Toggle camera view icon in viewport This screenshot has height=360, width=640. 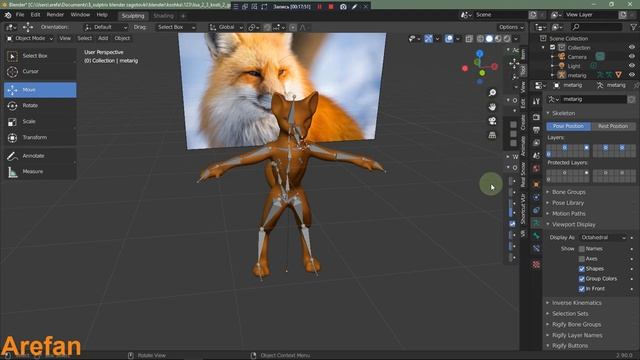(x=492, y=121)
